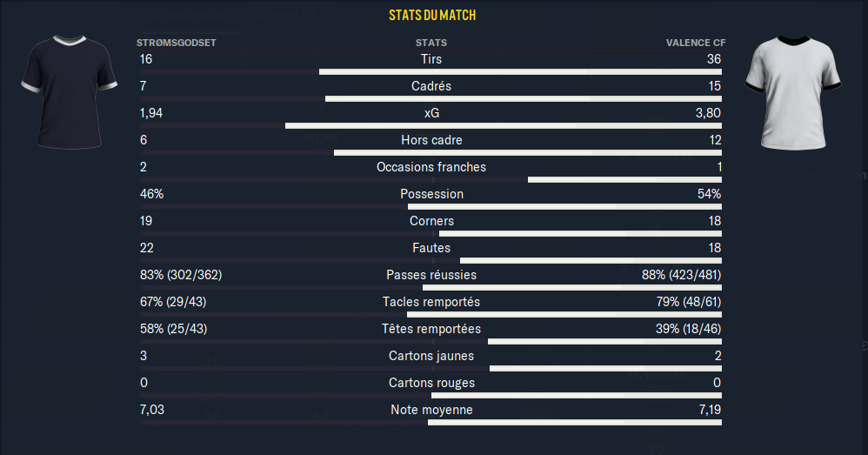Click the Fautes stat label

tap(431, 248)
